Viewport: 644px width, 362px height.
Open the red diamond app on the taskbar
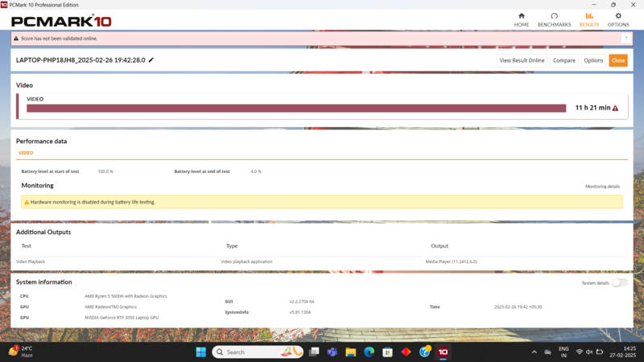406,352
